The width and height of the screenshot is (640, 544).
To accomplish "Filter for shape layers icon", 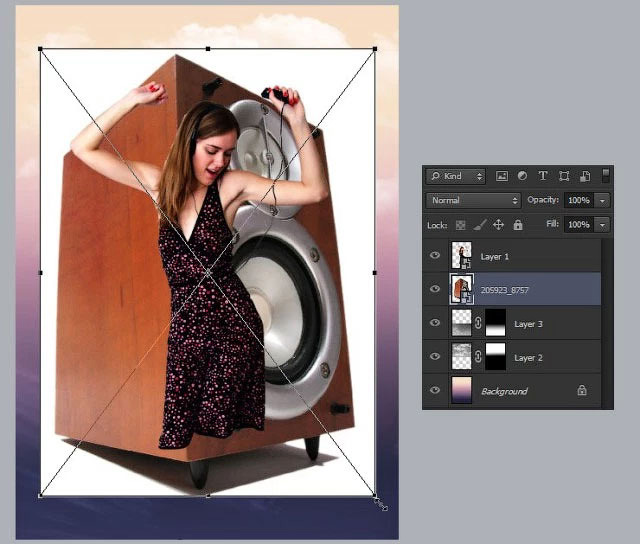I will tap(564, 176).
